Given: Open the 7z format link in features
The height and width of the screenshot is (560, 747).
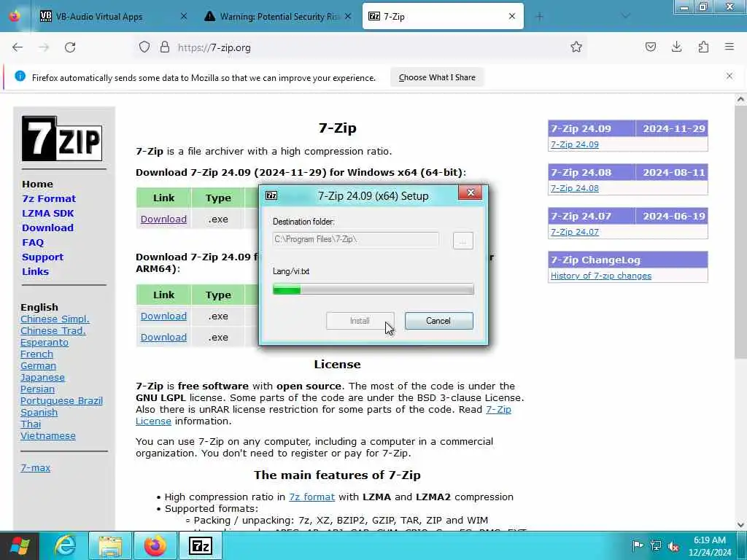Looking at the screenshot, I should [311, 497].
